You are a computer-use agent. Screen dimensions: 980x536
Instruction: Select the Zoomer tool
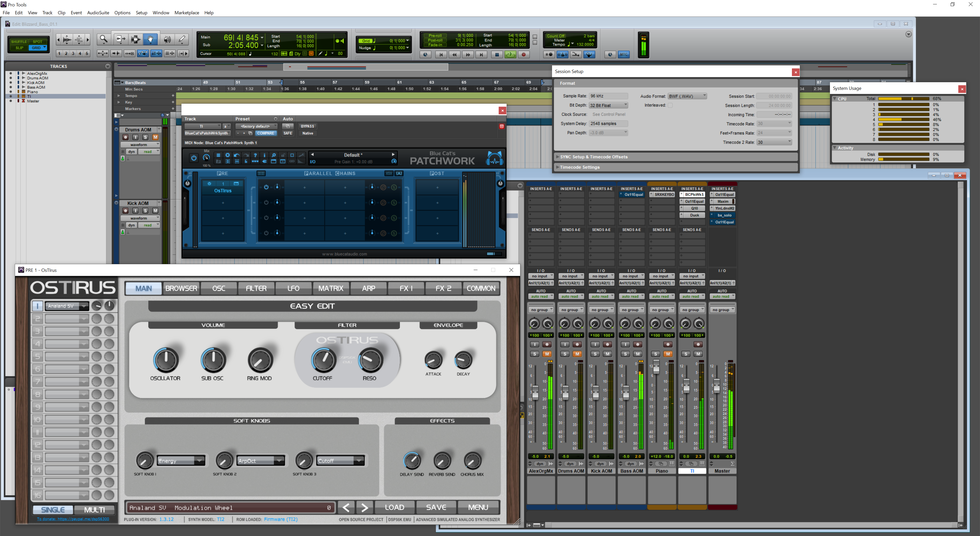tap(103, 39)
